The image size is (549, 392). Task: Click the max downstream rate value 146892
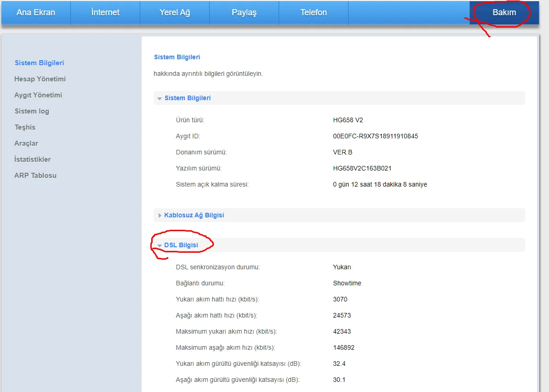click(x=343, y=347)
